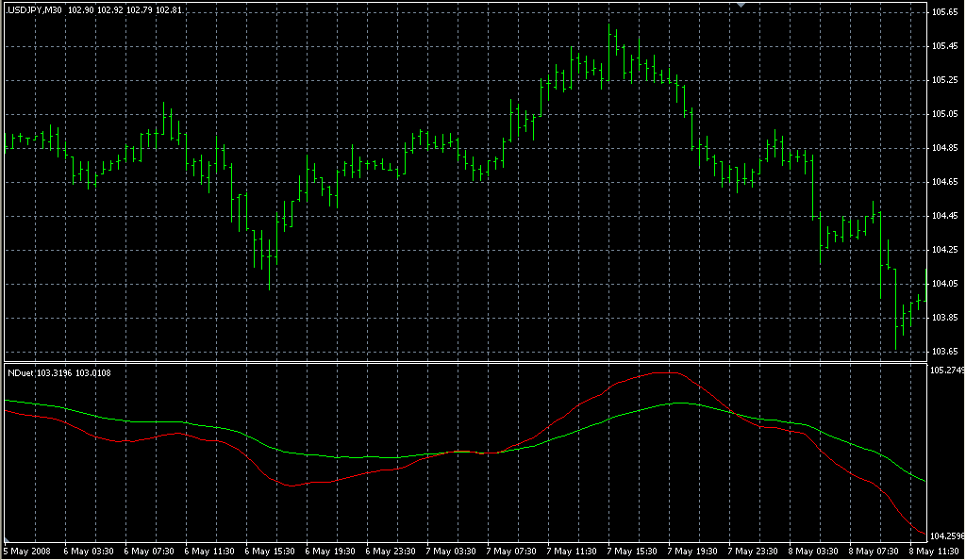Viewport: 966px width, 560px height.
Task: Click the 103.65 price scale label
Action: pos(945,352)
